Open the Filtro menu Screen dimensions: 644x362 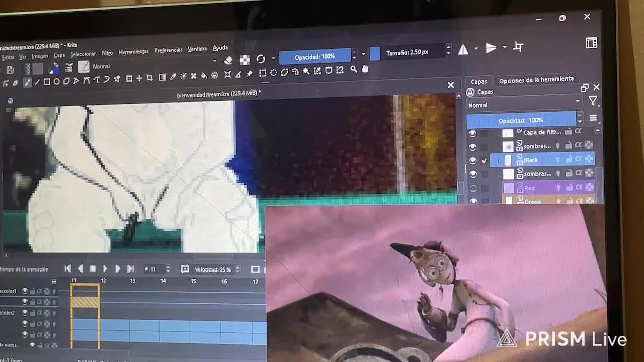point(107,53)
